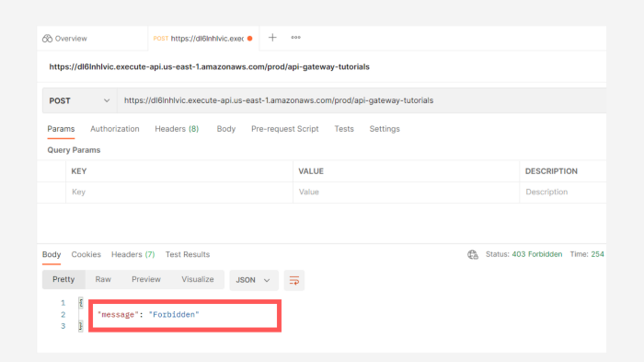Select the Visualize view button
Viewport: 644px width, 362px height.
pyautogui.click(x=198, y=279)
